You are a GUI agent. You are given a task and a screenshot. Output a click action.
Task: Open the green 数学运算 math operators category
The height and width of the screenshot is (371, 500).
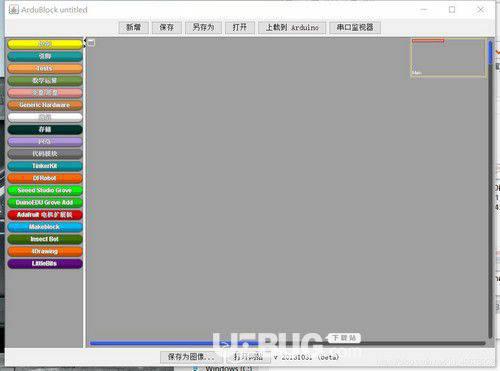[x=45, y=81]
